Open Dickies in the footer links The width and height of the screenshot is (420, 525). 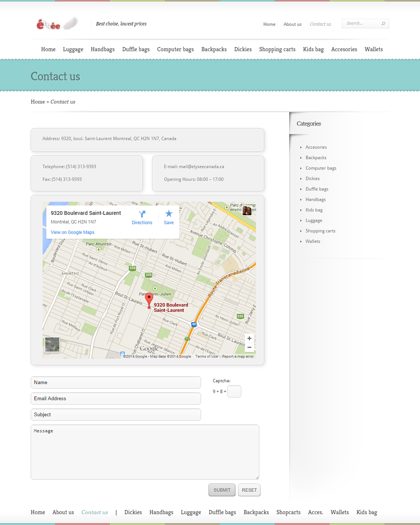[x=133, y=512]
